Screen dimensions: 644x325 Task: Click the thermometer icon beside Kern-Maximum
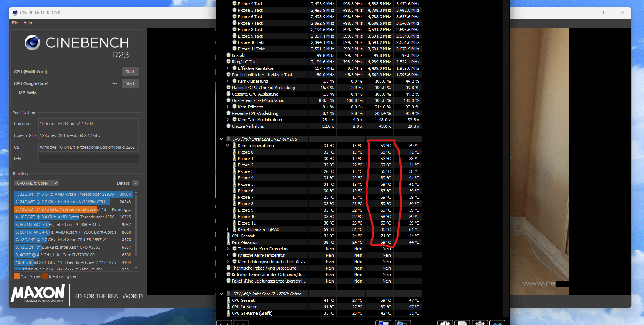tap(228, 242)
